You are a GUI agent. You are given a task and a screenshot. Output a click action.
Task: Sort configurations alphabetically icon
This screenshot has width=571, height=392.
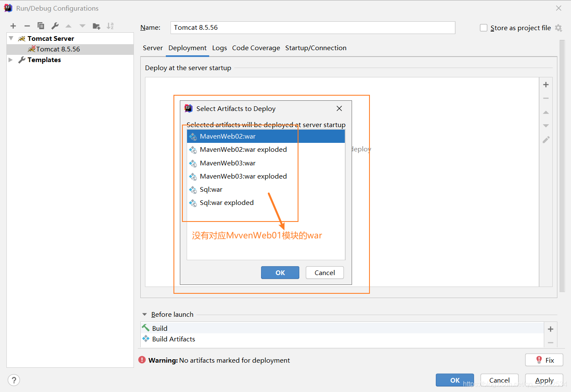(x=110, y=26)
